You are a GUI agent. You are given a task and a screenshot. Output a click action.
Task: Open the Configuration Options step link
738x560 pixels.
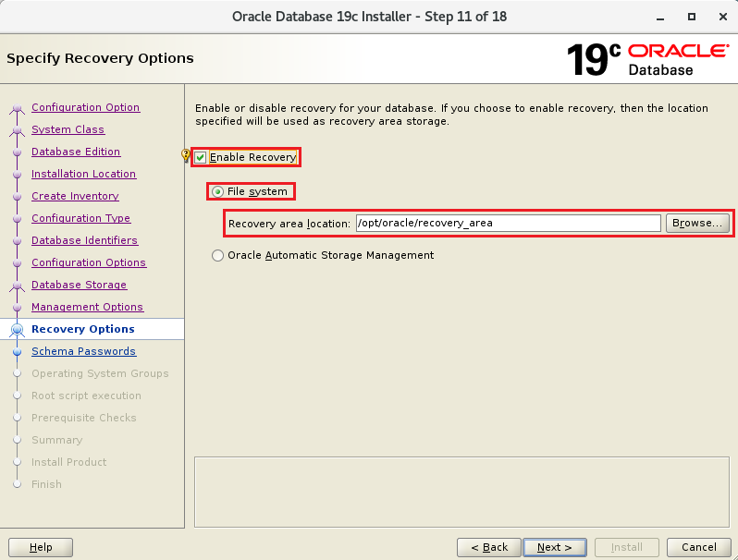(89, 262)
